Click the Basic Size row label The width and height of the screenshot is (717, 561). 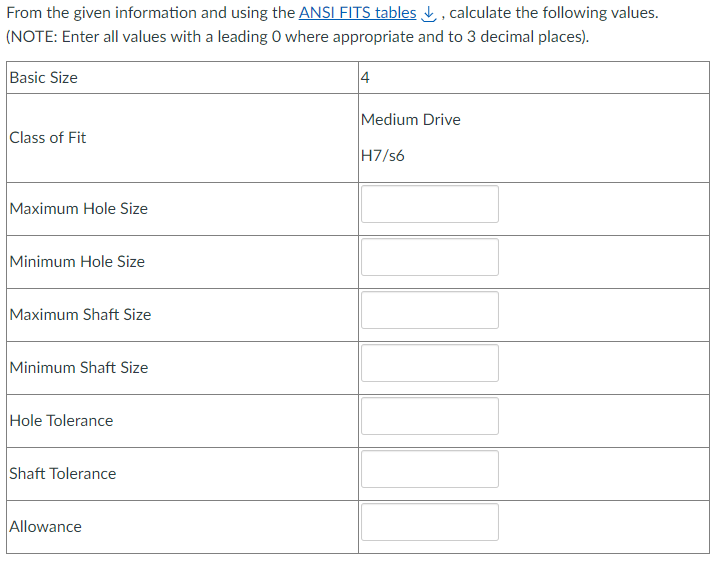[x=43, y=78]
